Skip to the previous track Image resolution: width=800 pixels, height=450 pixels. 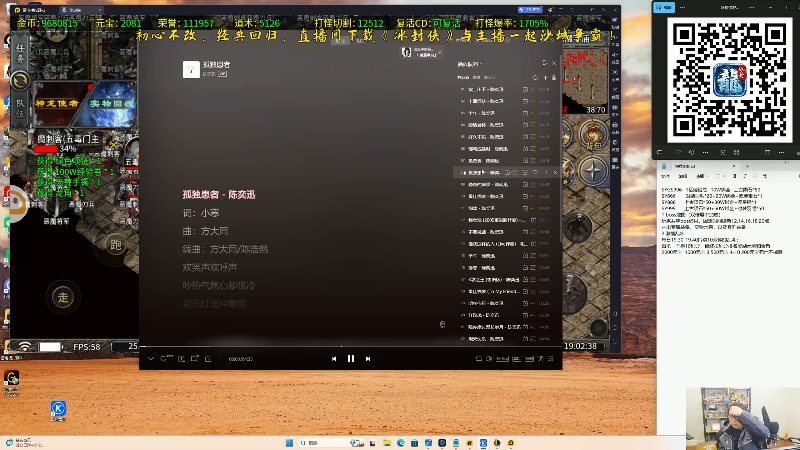click(x=334, y=359)
